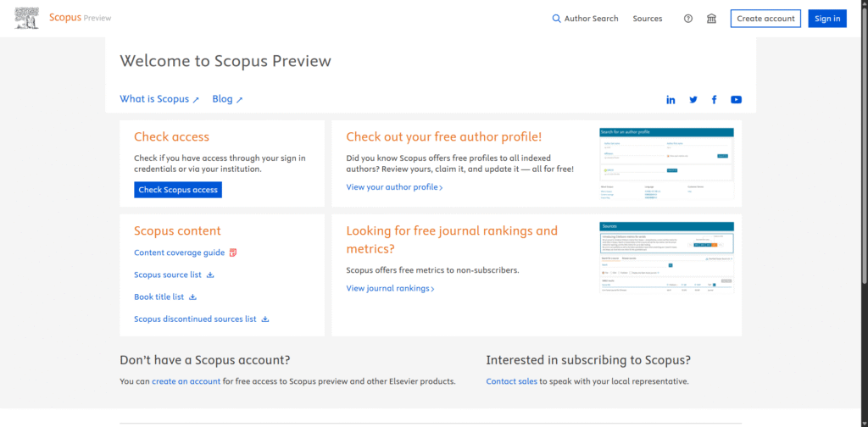868x427 pixels.
Task: Click the PDF icon beside Content coverage guide
Action: pyautogui.click(x=233, y=252)
